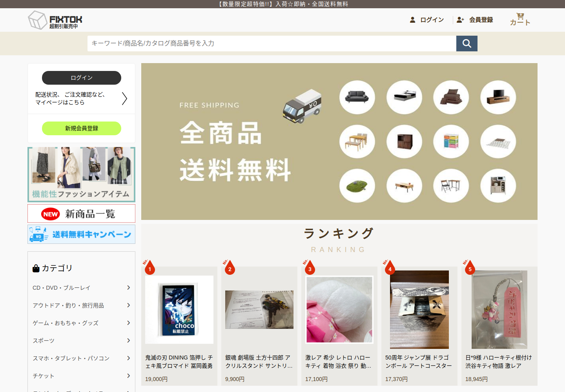Screen dimensions: 565x392
Task: Click the magnifier search button
Action: [x=467, y=44]
